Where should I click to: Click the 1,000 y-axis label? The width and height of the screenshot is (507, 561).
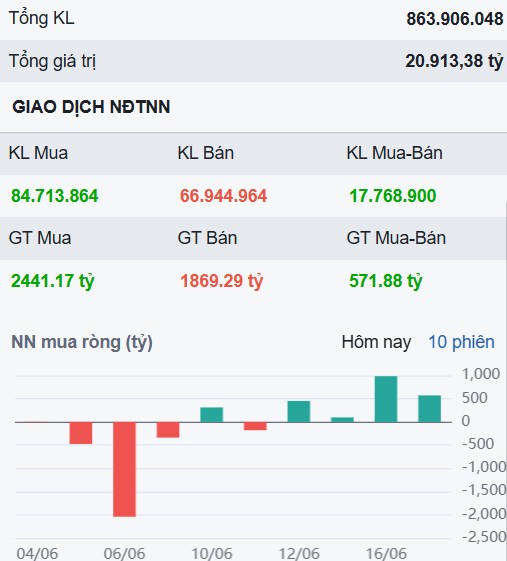(x=481, y=374)
